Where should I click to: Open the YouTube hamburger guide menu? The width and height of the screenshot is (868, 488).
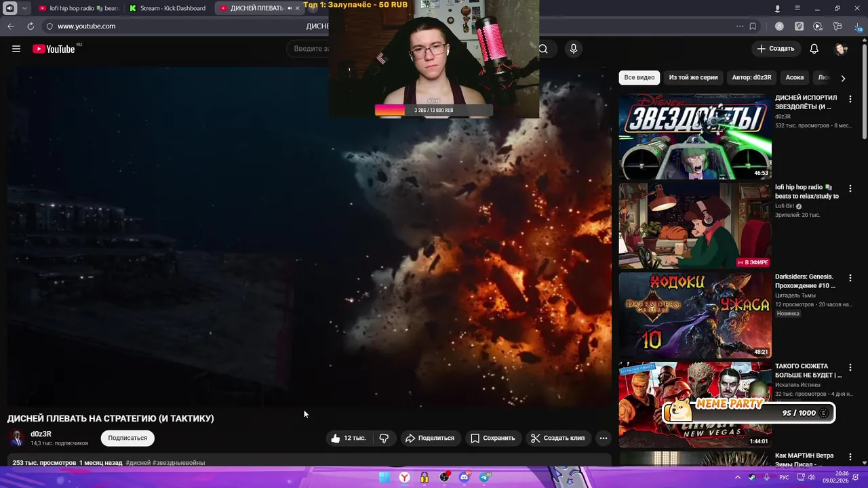[16, 49]
